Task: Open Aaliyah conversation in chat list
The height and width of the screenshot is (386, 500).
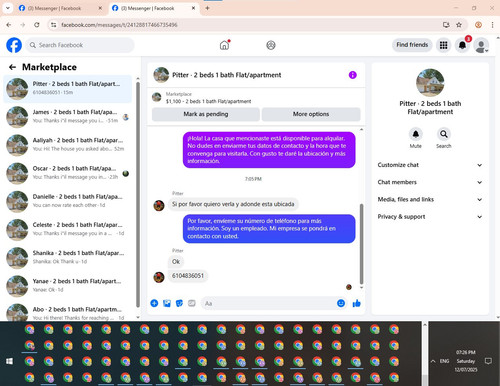Action: click(68, 145)
